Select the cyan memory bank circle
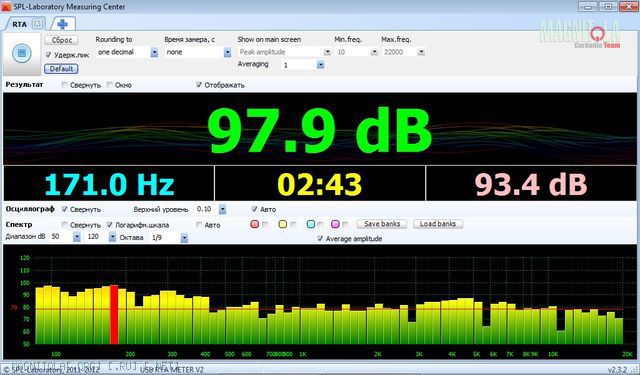The height and width of the screenshot is (375, 640). (x=311, y=224)
